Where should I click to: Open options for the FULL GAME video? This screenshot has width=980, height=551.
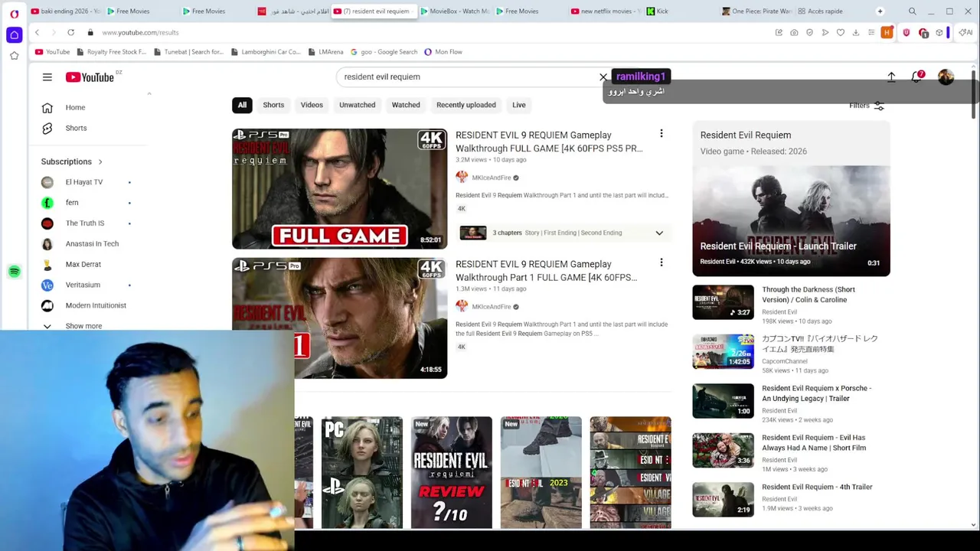coord(661,134)
